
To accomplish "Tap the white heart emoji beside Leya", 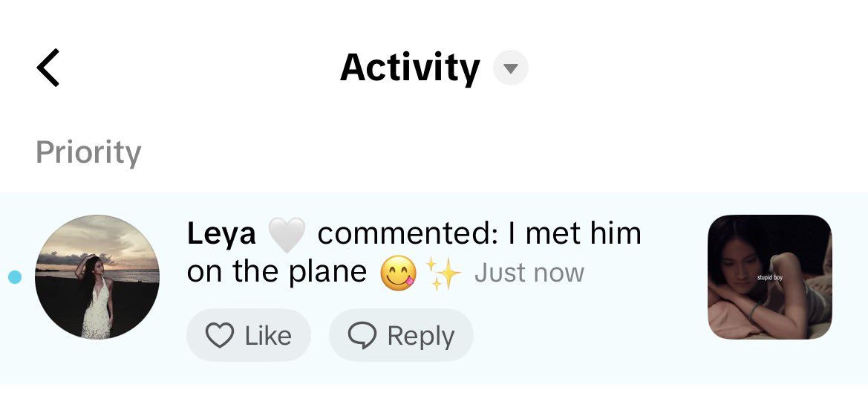I will (x=287, y=234).
